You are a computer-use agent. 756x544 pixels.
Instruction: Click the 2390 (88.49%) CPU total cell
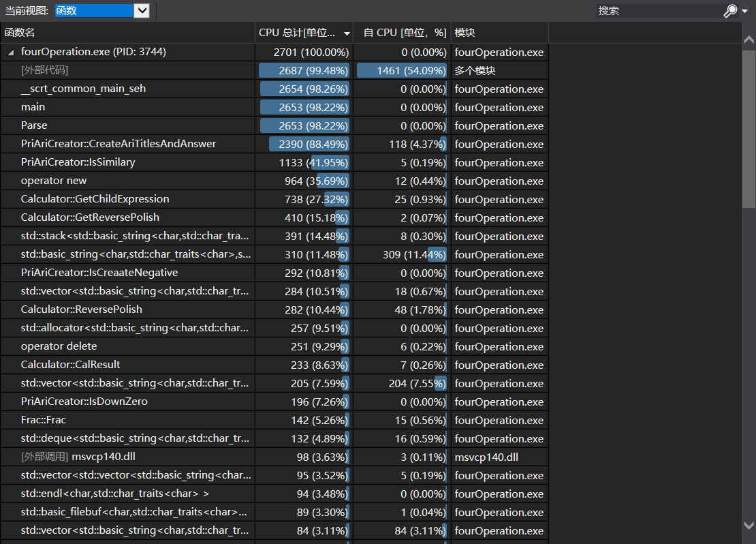(304, 144)
